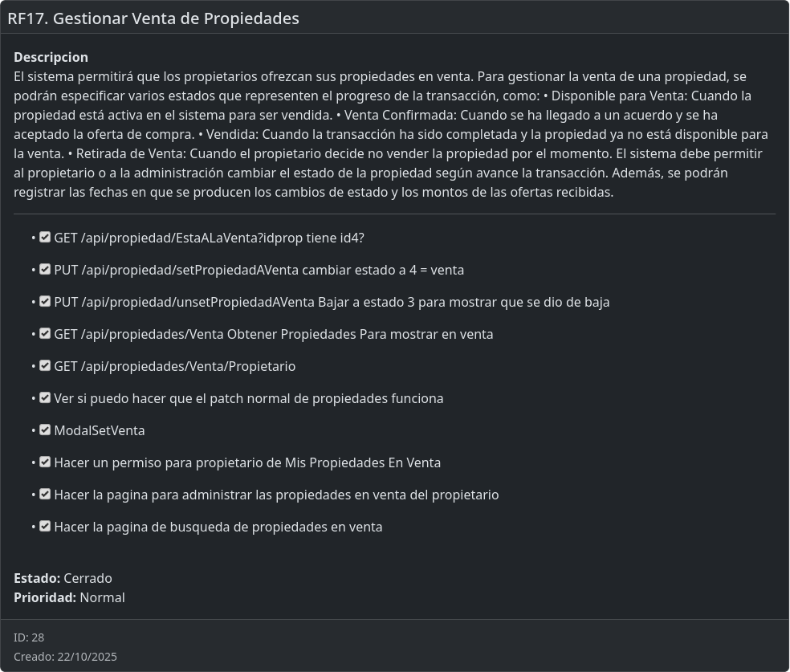The width and height of the screenshot is (790, 672).
Task: Click the Descripcion heading
Action: [51, 57]
